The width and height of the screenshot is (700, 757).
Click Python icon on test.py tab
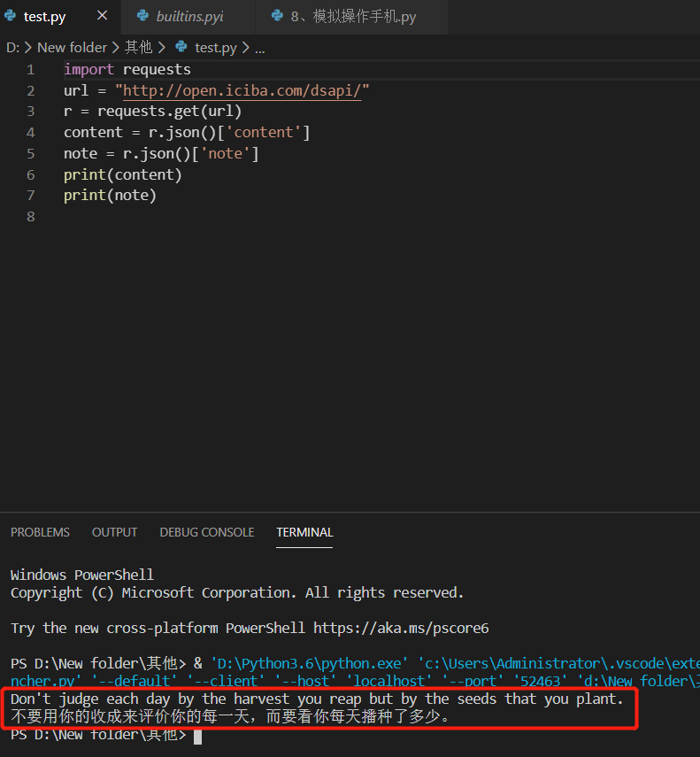10,16
